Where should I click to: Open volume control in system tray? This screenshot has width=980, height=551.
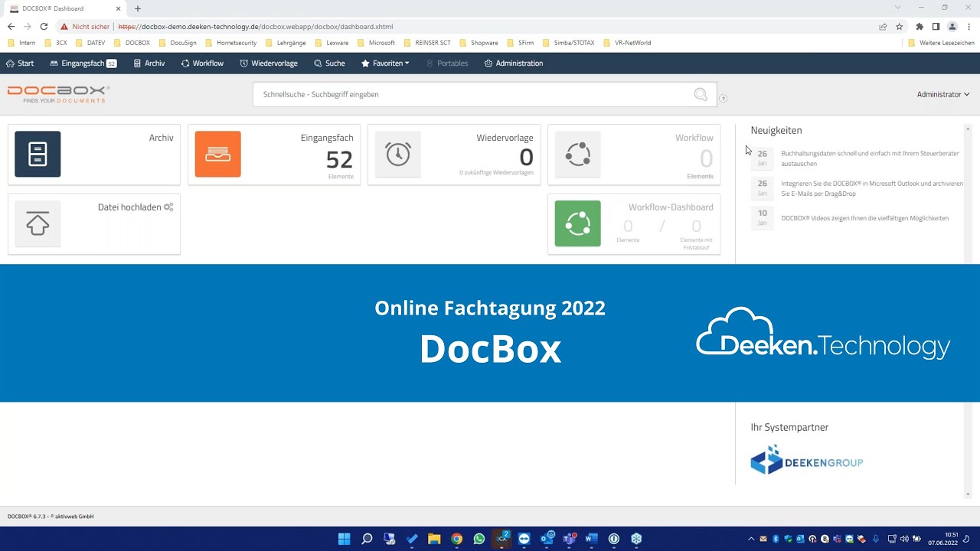[x=904, y=539]
